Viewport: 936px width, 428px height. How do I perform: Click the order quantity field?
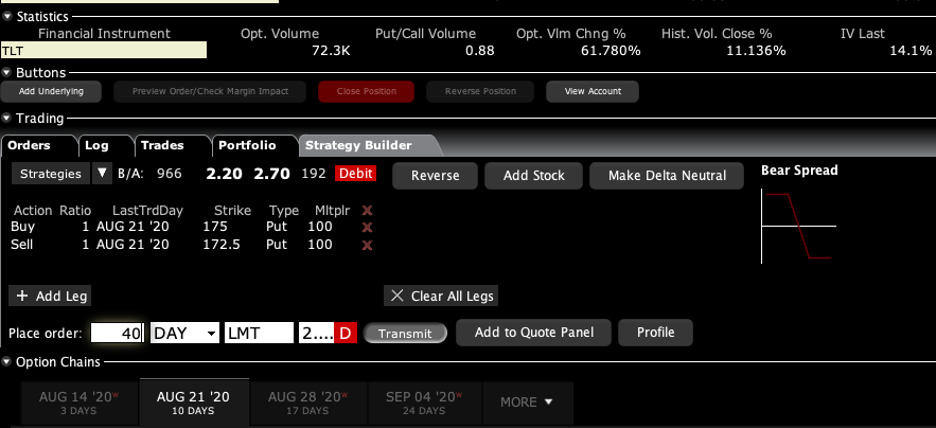point(118,333)
